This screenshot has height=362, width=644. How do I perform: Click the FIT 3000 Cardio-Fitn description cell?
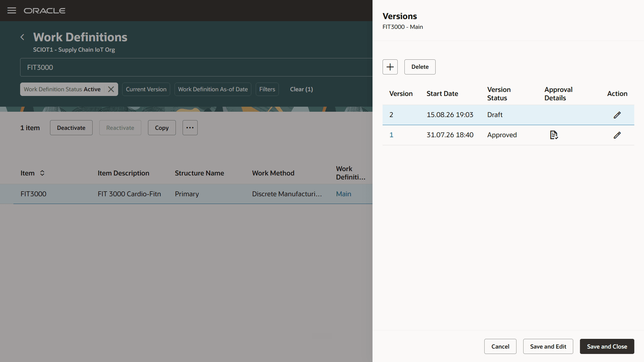129,194
